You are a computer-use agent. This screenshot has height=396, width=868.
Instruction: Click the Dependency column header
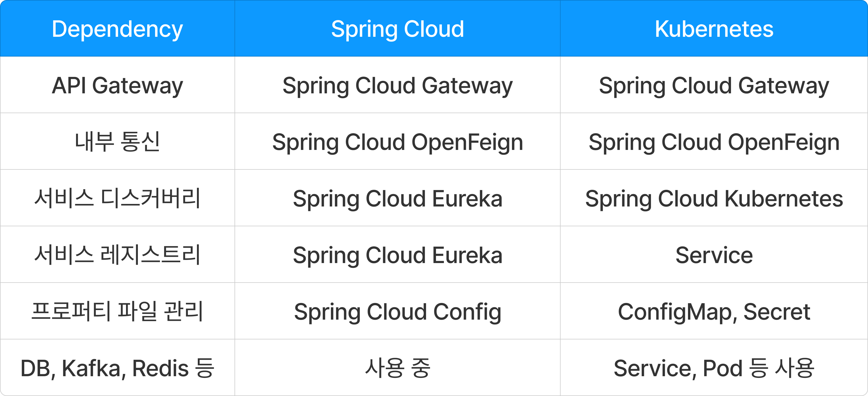click(x=117, y=29)
